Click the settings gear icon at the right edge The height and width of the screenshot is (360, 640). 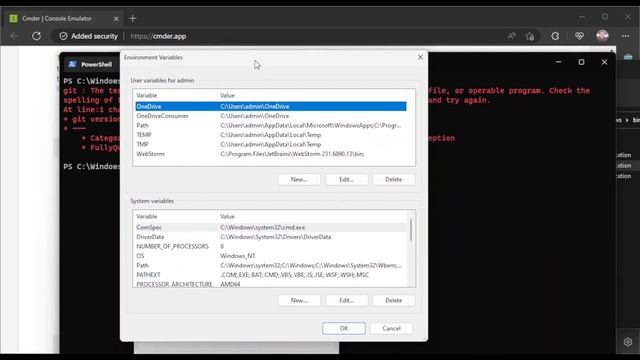point(628,342)
